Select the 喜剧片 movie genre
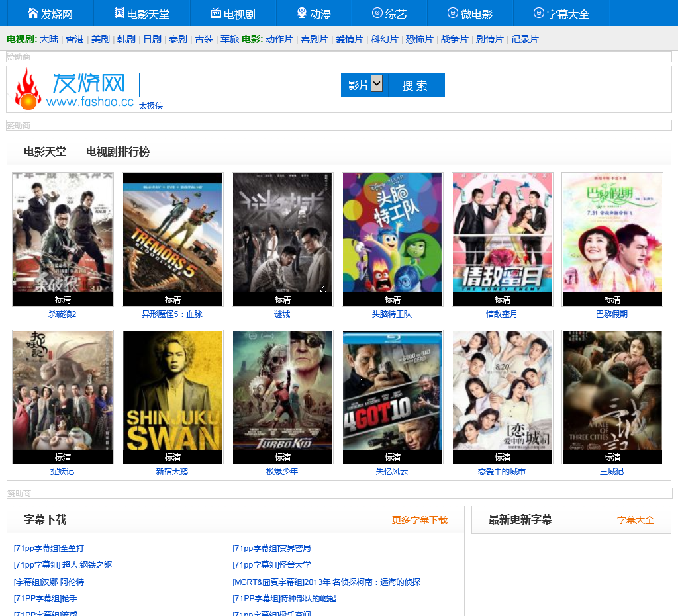678x616 pixels. 315,39
